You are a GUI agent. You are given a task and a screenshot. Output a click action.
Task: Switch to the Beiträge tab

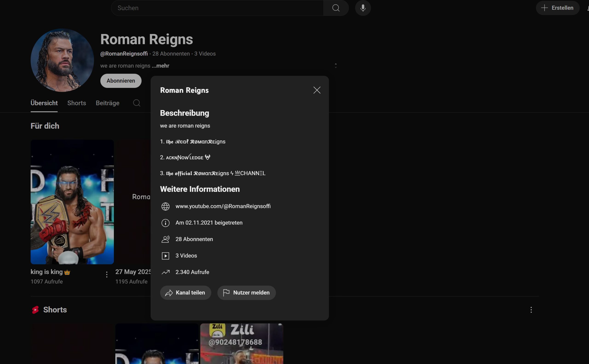108,103
